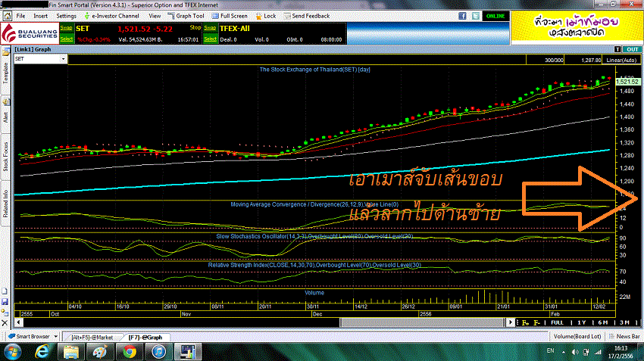
Task: Open the e-Investor Channel menu
Action: (x=111, y=16)
